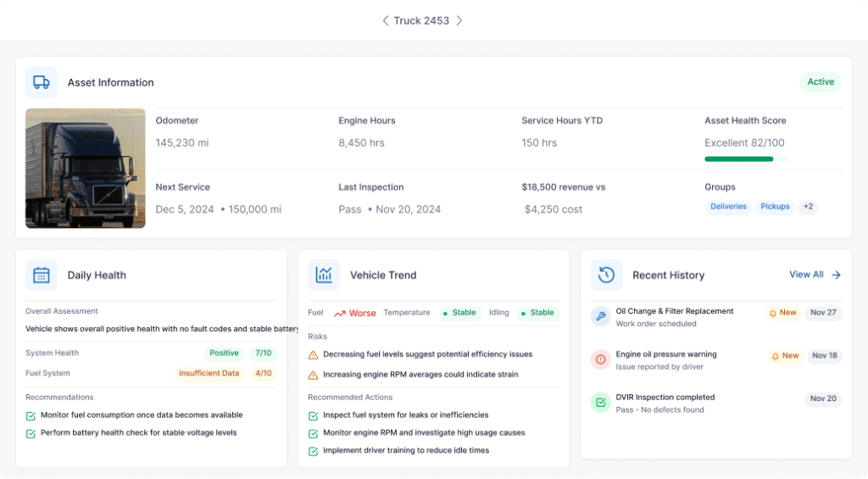Click the Daily Health calendar icon
This screenshot has width=868, height=479.
pyautogui.click(x=42, y=276)
